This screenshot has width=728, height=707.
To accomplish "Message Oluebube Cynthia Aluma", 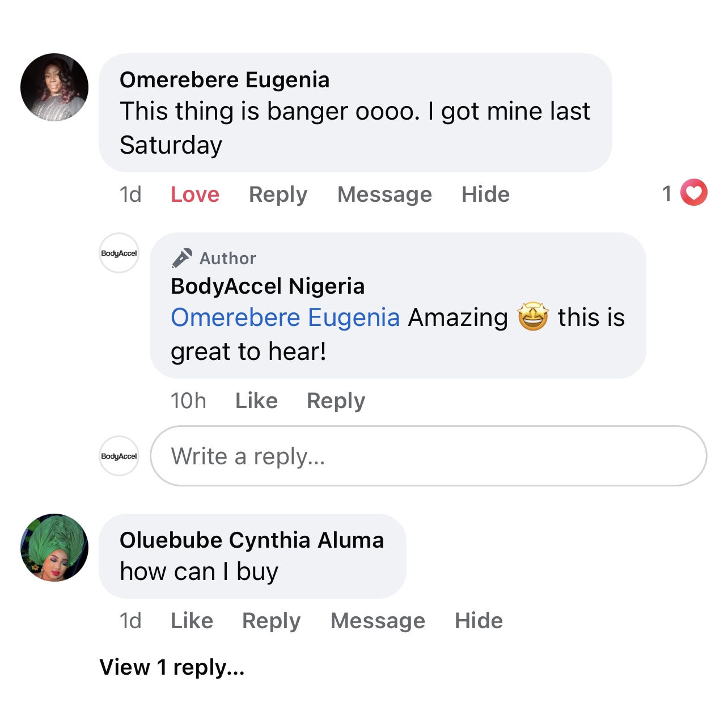I will coord(378,621).
